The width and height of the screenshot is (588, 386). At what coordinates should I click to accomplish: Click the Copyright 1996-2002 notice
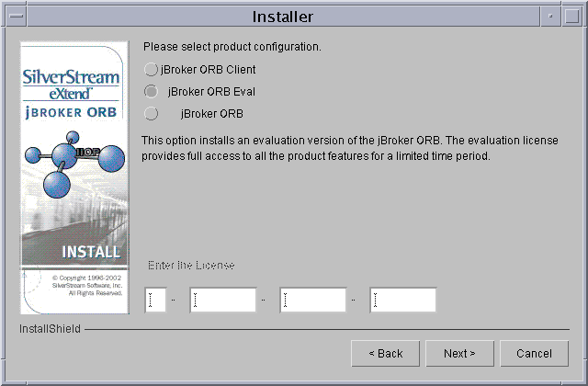click(87, 286)
